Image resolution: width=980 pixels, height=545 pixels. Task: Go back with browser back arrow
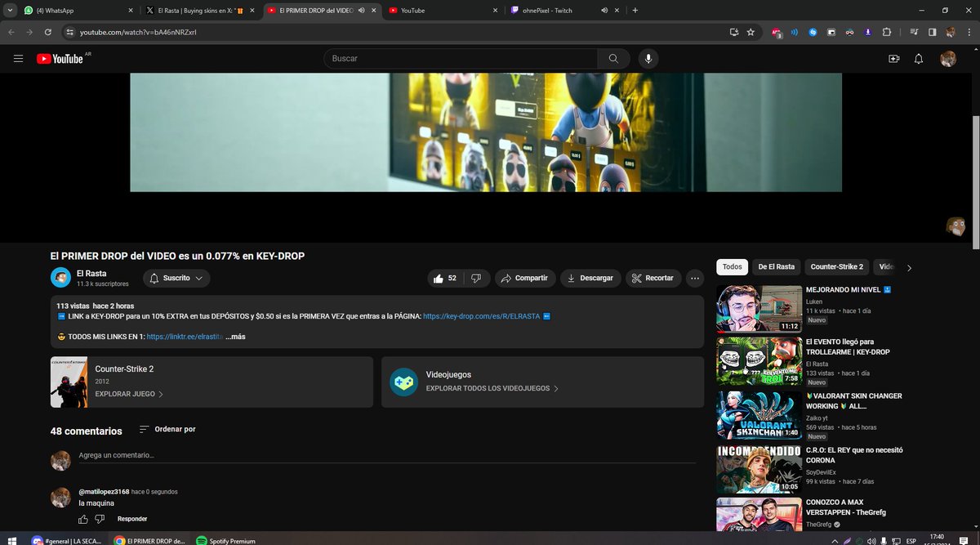[x=11, y=32]
